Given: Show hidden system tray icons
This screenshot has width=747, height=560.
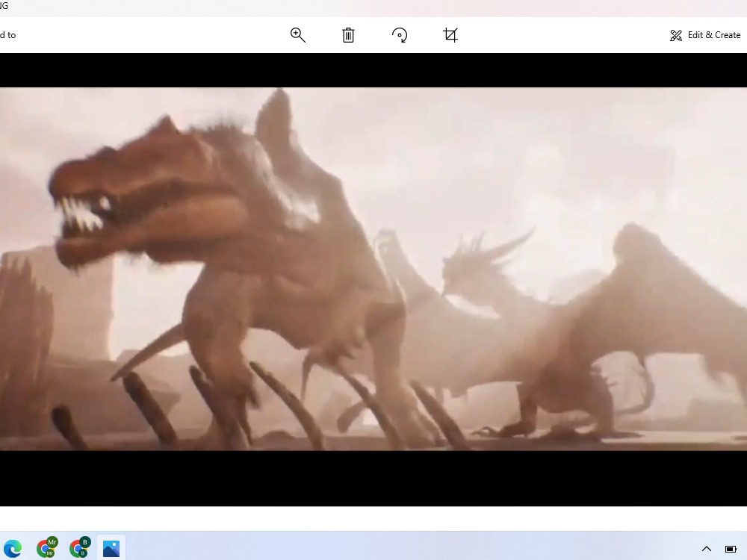Looking at the screenshot, I should click(x=707, y=549).
